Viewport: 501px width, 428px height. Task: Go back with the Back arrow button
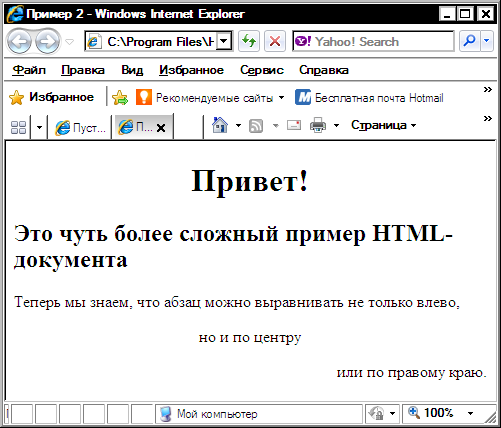point(19,42)
